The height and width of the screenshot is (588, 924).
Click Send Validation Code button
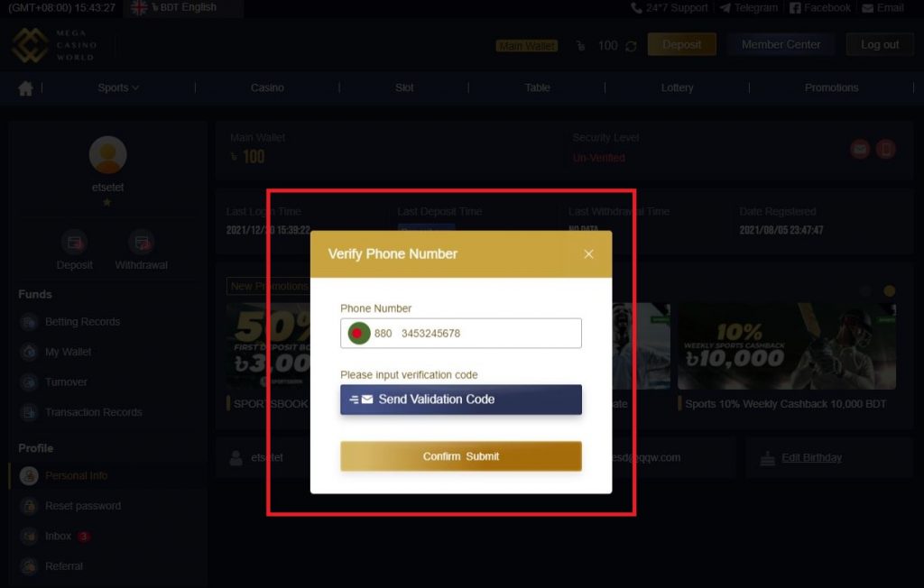461,400
